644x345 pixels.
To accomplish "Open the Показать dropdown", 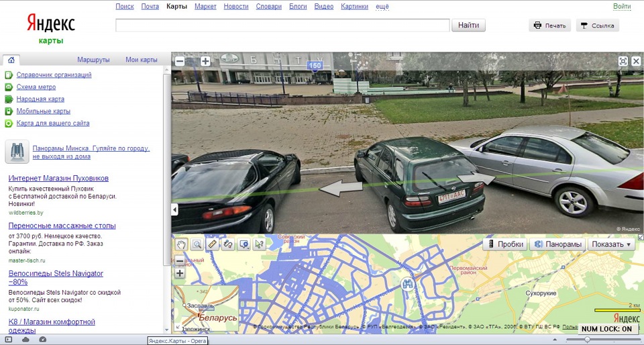I will coord(611,244).
